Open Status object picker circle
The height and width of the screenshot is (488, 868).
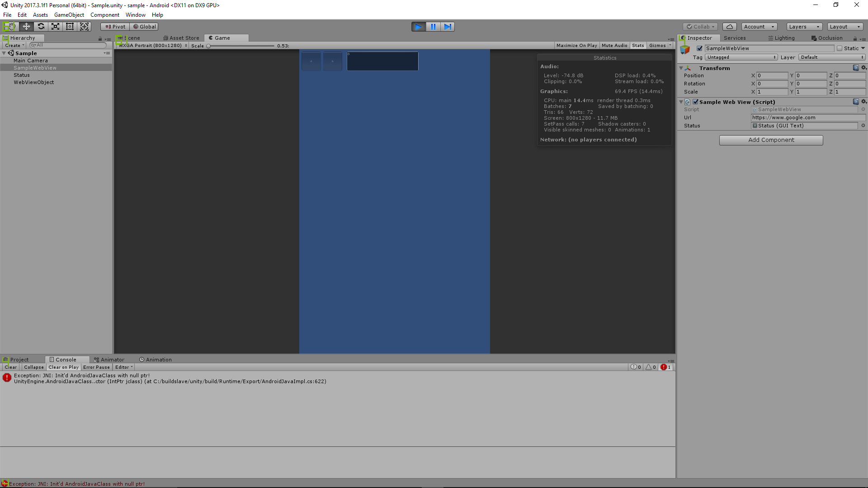863,126
